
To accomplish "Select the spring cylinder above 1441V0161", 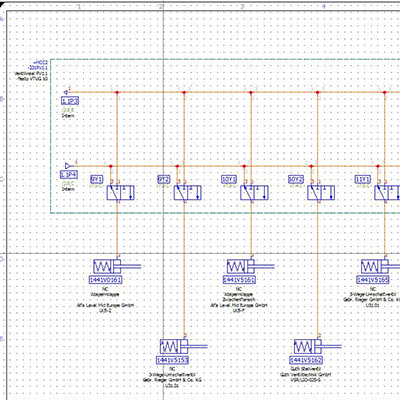I will 117,266.
